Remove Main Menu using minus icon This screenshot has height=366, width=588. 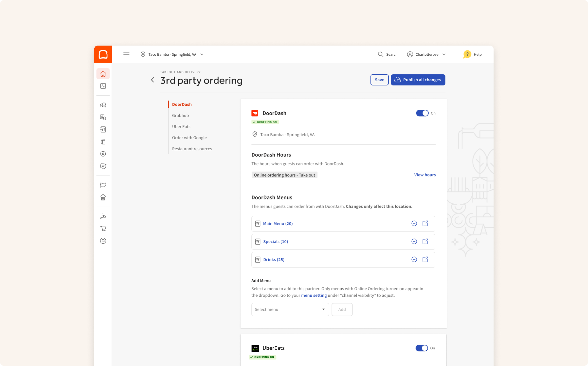(414, 223)
